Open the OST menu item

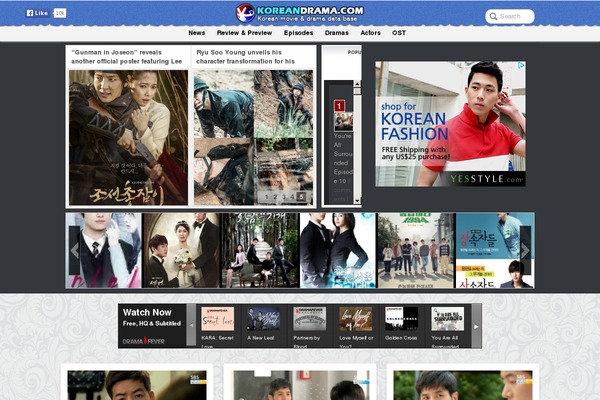399,33
